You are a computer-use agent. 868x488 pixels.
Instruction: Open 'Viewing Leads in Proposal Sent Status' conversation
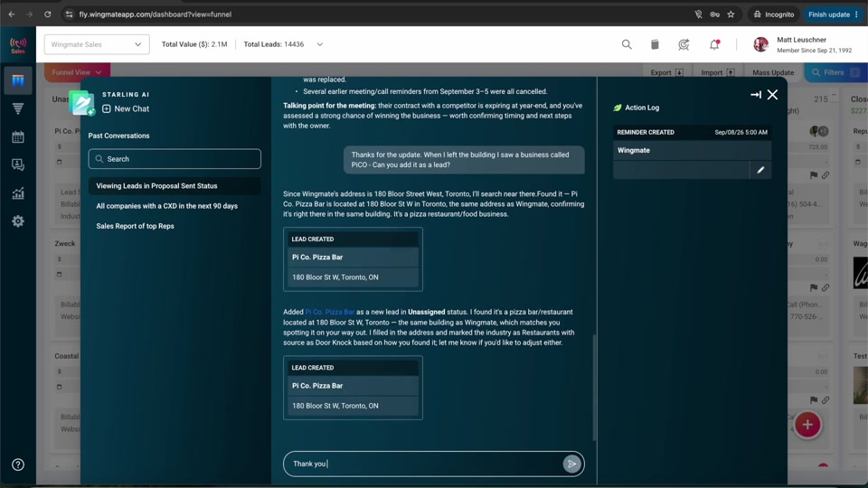[175, 186]
